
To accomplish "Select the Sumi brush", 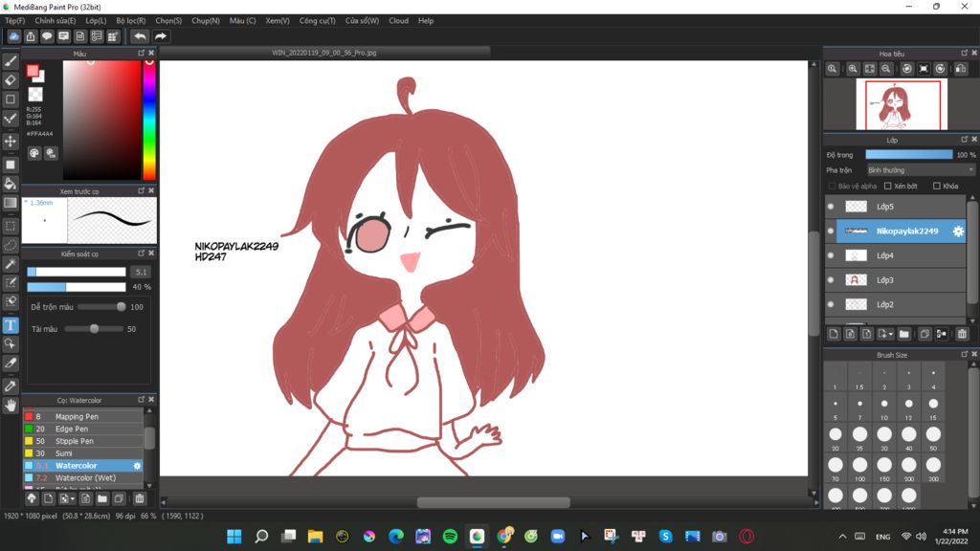I will 83,453.
